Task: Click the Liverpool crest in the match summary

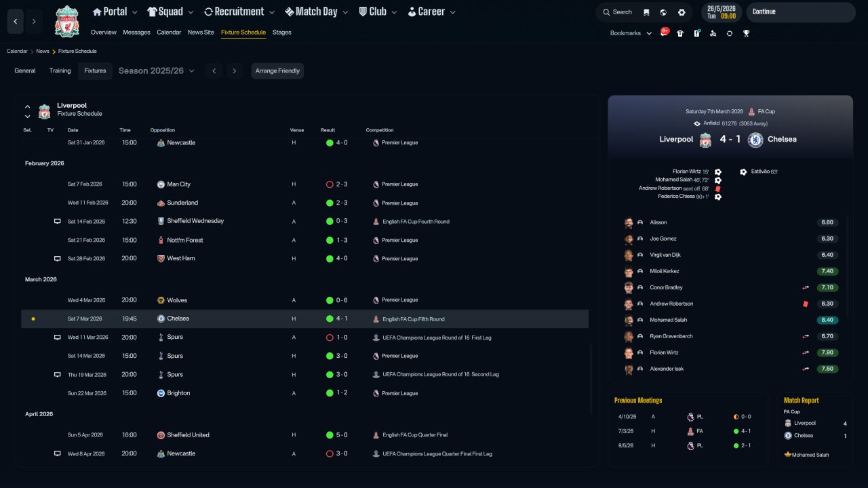Action: (705, 140)
